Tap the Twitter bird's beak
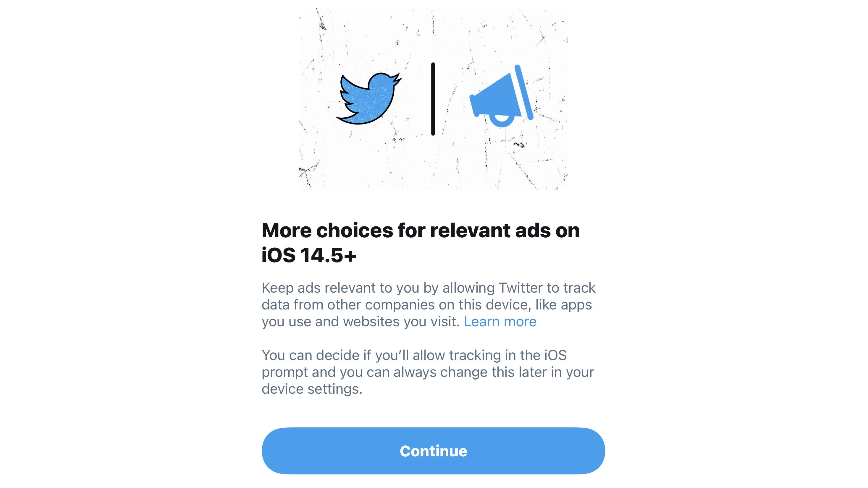Screen dimensions: 868x488 tap(397, 80)
